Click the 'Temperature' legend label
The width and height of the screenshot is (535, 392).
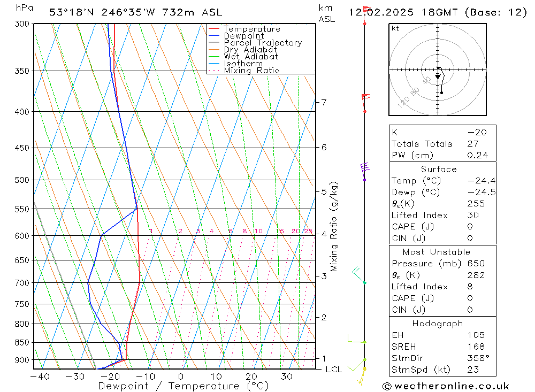252,29
